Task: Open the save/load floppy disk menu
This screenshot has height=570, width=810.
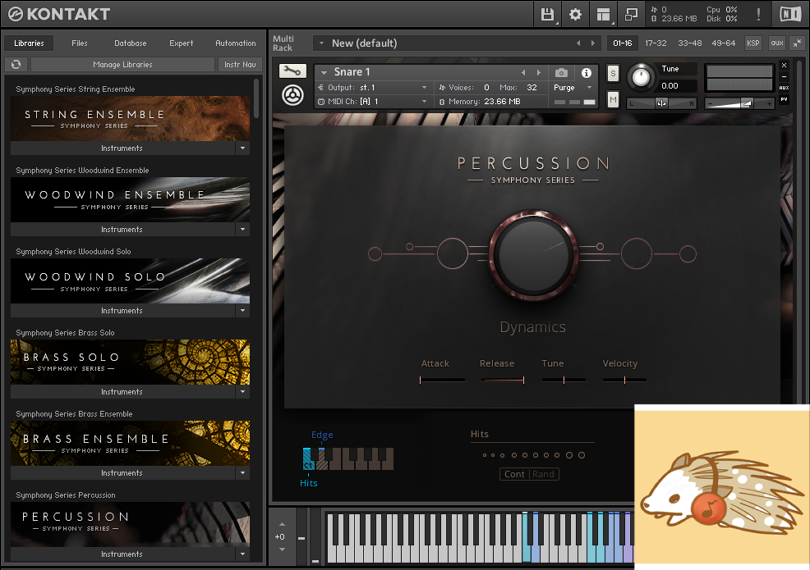Action: pos(547,14)
